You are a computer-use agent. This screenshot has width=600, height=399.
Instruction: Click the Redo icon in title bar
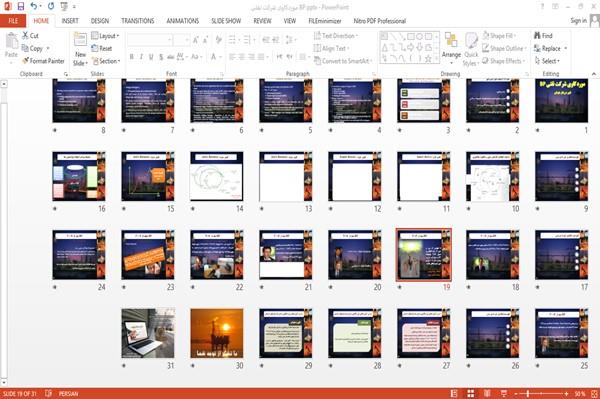point(51,6)
